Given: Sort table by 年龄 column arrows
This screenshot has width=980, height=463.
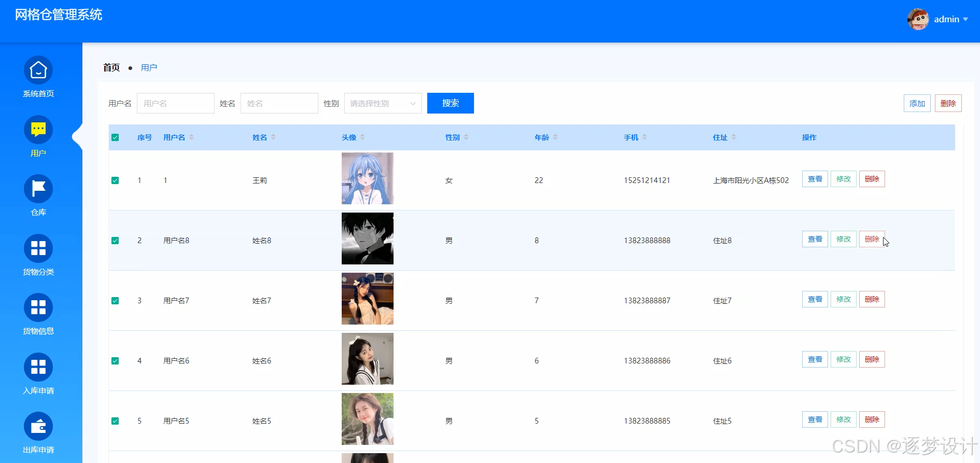Looking at the screenshot, I should (x=555, y=137).
